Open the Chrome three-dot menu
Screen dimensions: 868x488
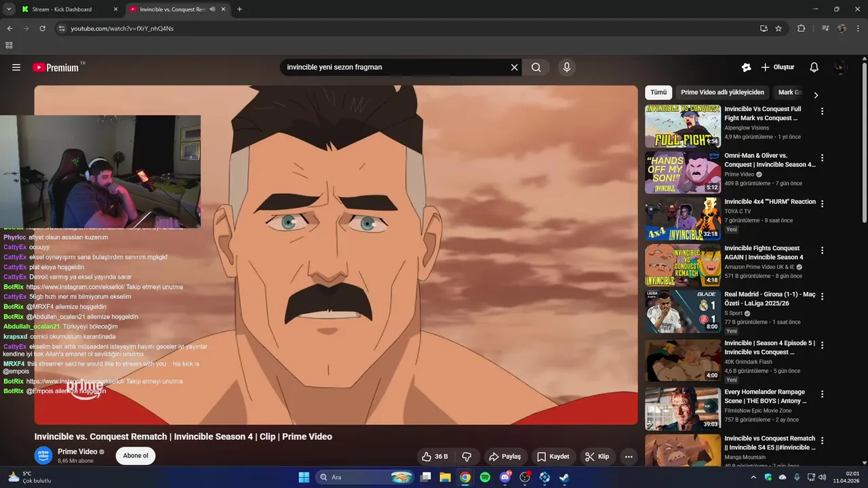(858, 28)
